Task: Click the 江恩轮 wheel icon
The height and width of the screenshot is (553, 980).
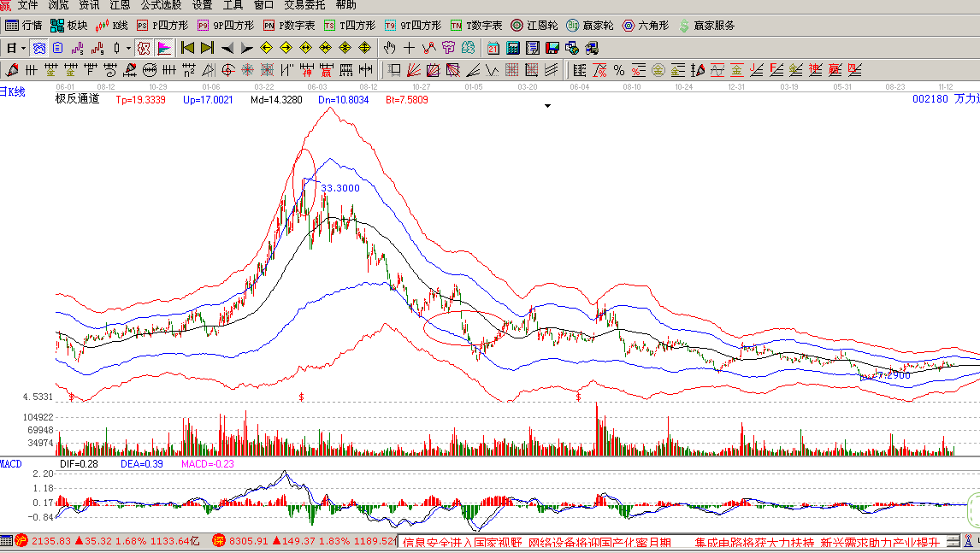Action: click(517, 26)
